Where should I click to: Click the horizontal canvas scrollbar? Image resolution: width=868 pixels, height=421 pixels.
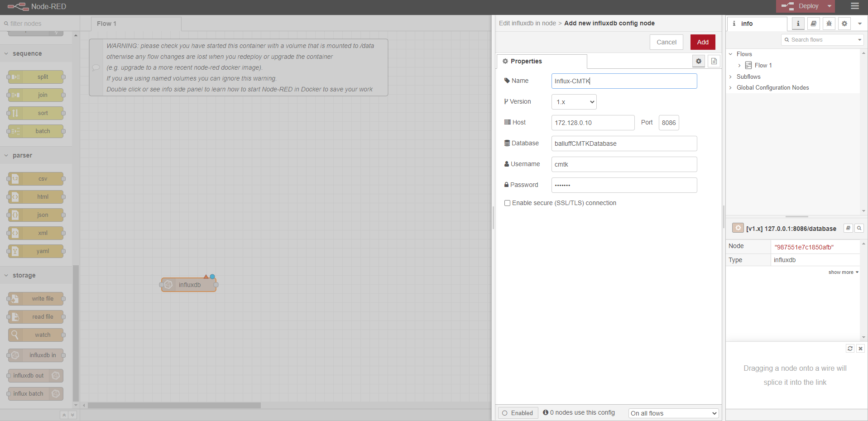point(174,406)
